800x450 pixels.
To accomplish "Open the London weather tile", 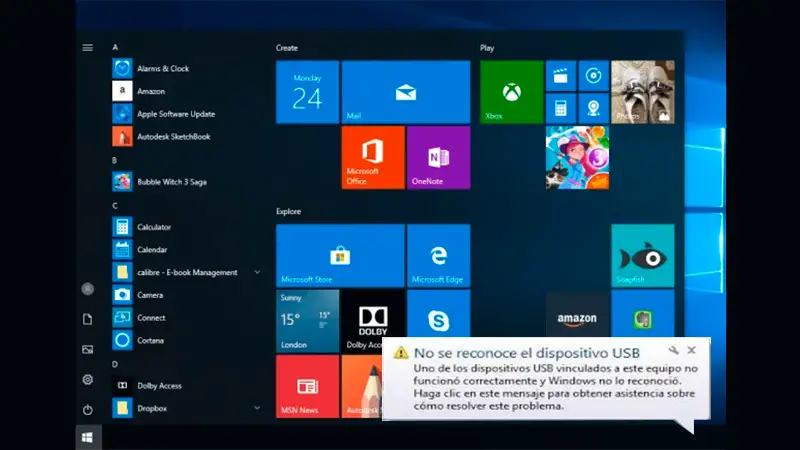I will [307, 321].
